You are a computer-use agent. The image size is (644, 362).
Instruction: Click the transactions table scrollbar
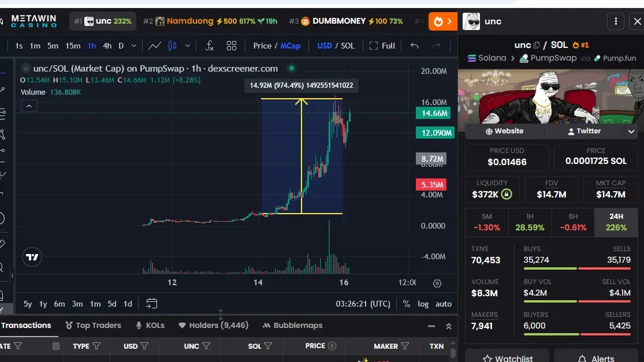tap(453, 352)
